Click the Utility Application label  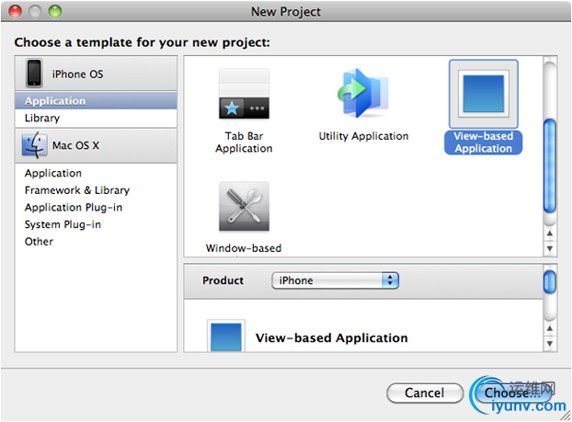click(x=363, y=136)
